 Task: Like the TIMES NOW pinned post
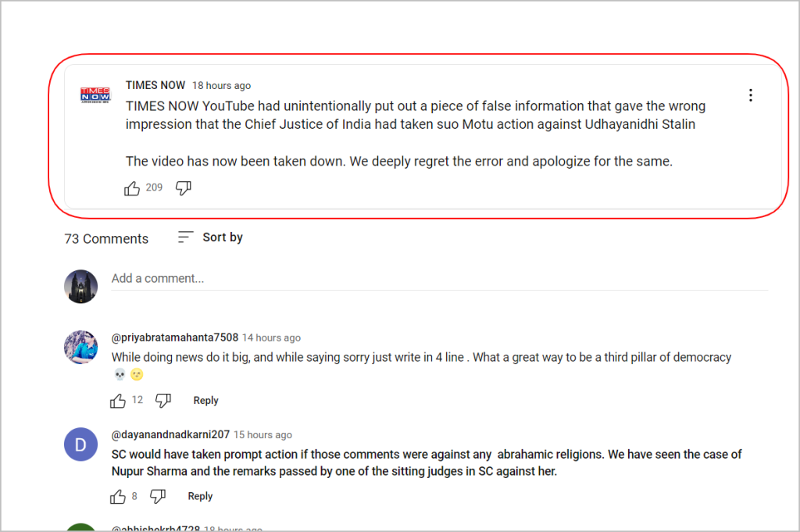click(131, 188)
